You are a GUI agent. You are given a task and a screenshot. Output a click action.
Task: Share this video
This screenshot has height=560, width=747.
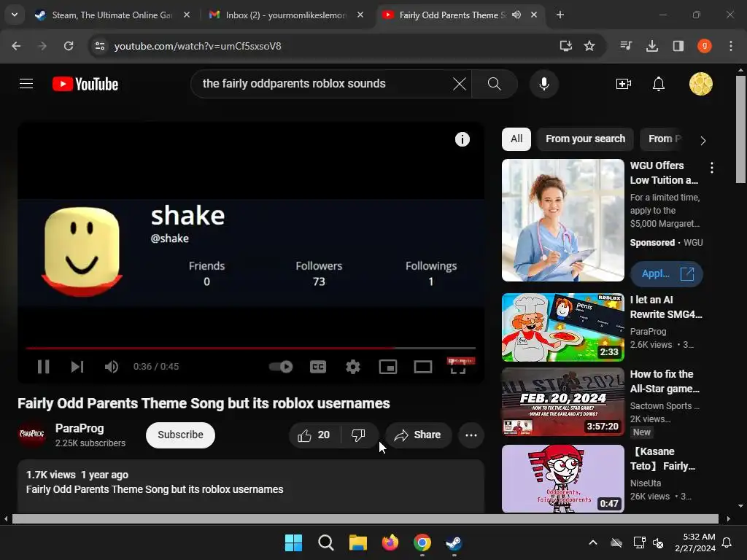coord(418,435)
